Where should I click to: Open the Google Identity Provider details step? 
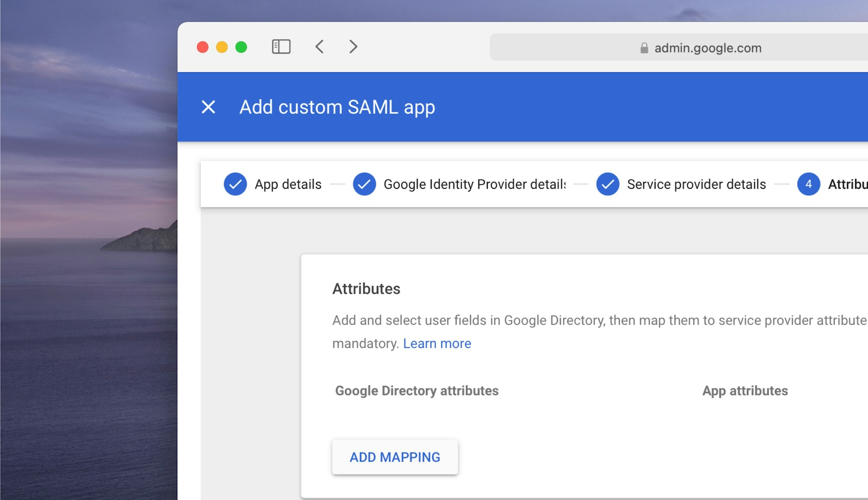475,184
